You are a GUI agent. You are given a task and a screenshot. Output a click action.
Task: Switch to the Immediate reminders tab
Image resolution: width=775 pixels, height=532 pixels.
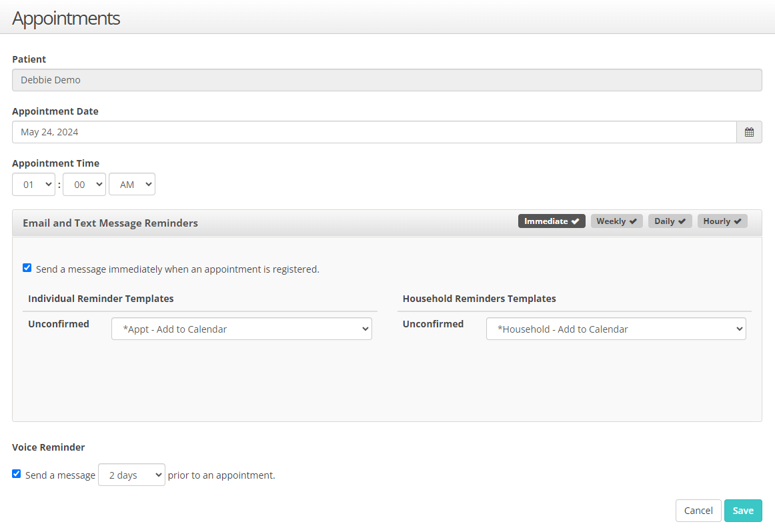[552, 221]
